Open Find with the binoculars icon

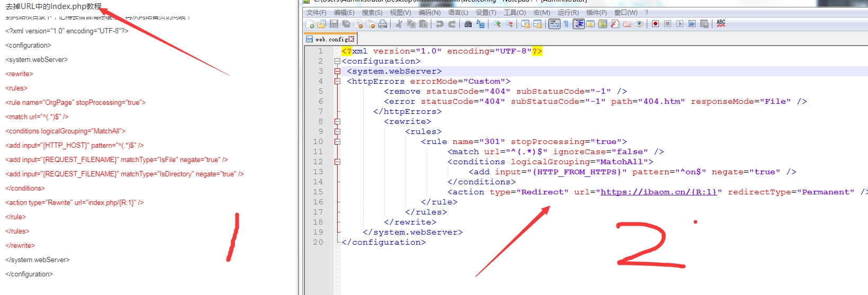468,24
